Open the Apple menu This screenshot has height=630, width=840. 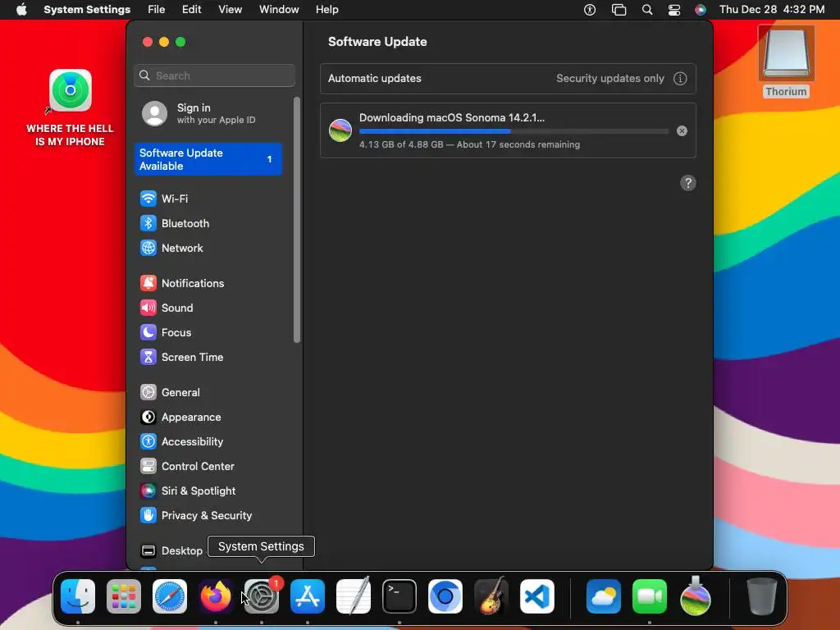(x=21, y=10)
